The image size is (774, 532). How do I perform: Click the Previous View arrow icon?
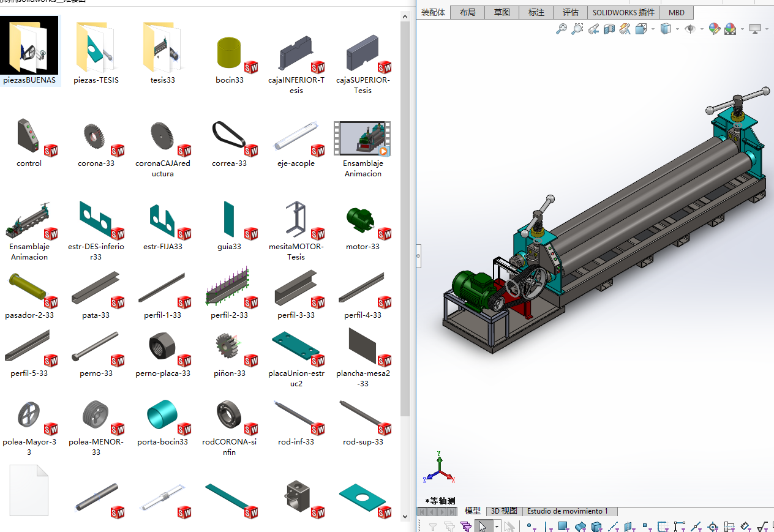click(593, 29)
